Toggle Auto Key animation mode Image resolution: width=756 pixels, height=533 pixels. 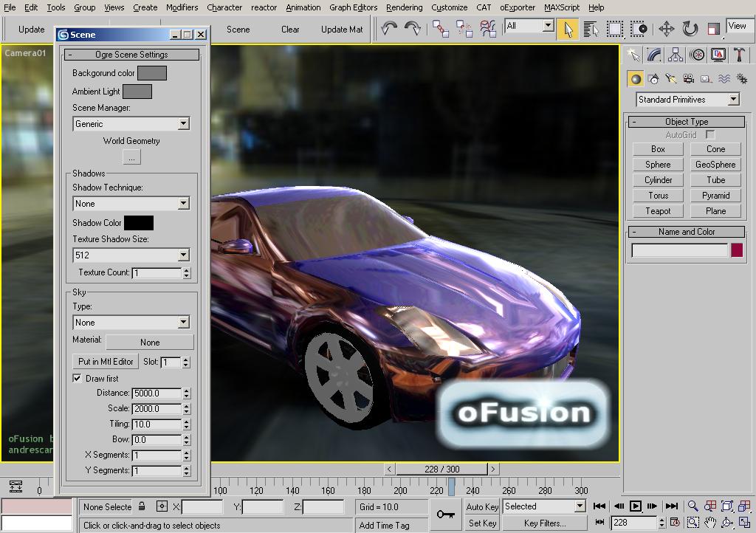482,506
